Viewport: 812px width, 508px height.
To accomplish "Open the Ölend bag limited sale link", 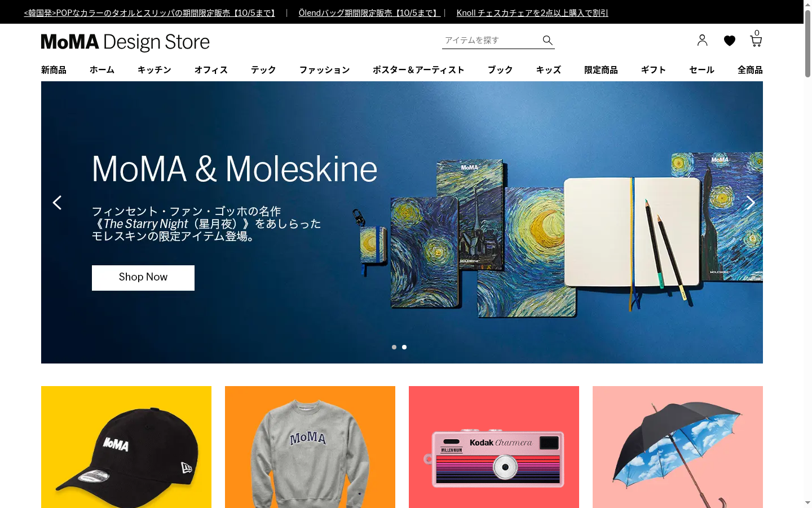I will click(369, 13).
